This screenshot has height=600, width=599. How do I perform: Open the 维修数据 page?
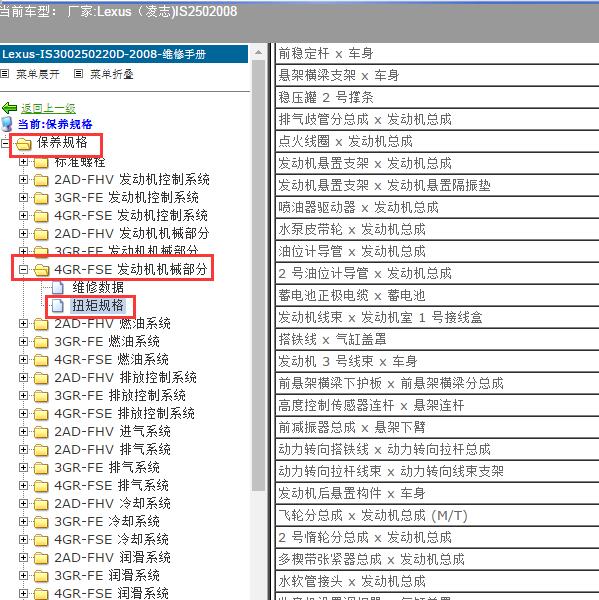click(x=98, y=287)
